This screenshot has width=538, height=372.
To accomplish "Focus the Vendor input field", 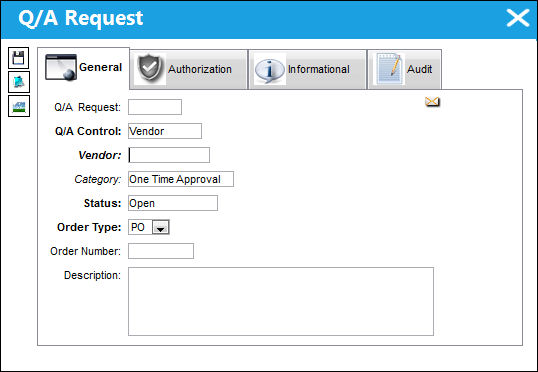I will [169, 155].
